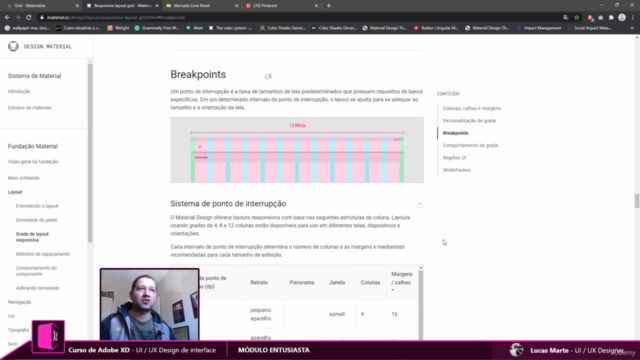The width and height of the screenshot is (640, 360).
Task: Open the Impact Management bookmark
Action: [x=539, y=28]
